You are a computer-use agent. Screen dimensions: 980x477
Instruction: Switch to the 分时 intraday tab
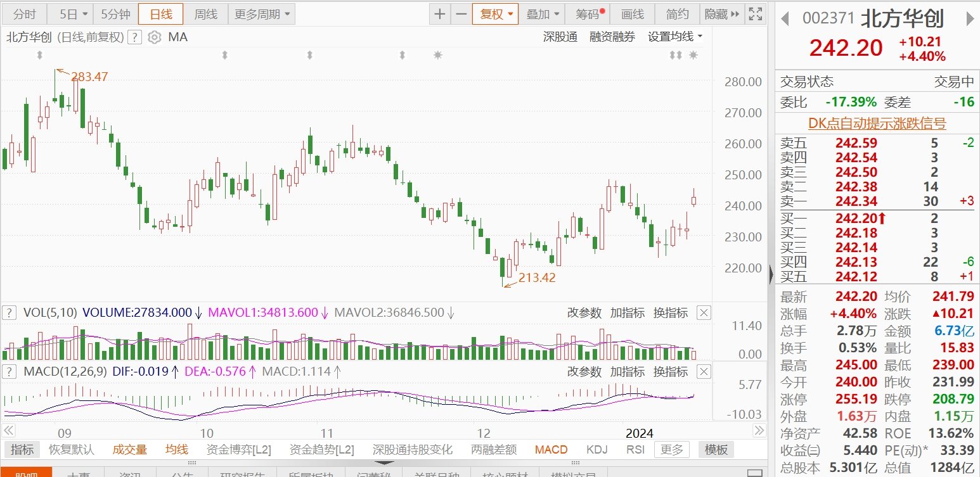click(25, 14)
